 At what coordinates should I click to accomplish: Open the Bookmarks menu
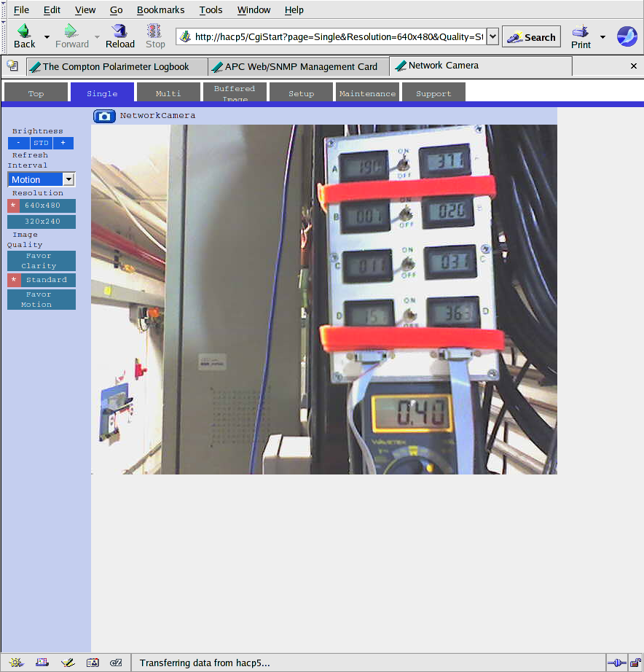[161, 10]
